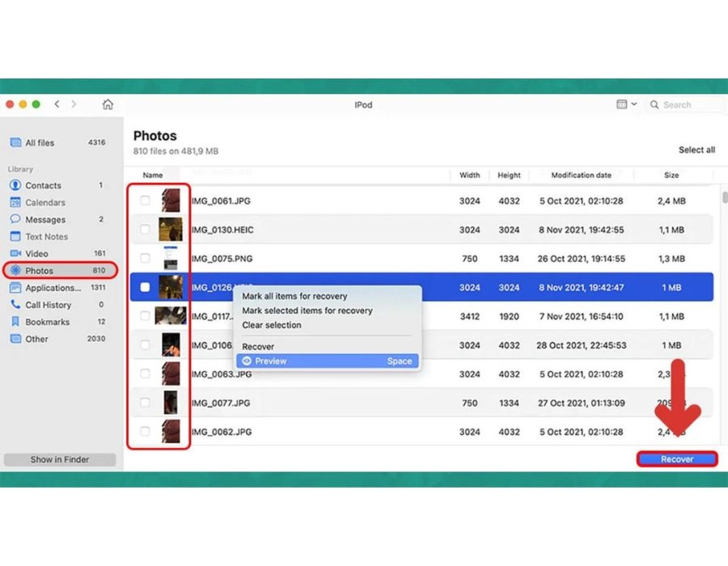Click date 7 Nov 2021, 16:54:10
Screen dimensions: 728x566
click(x=582, y=316)
